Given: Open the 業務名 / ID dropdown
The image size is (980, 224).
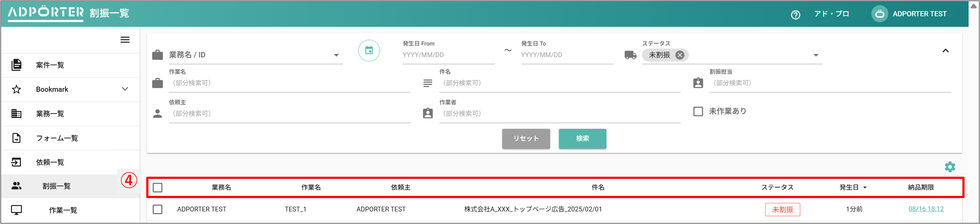Looking at the screenshot, I should pyautogui.click(x=336, y=55).
